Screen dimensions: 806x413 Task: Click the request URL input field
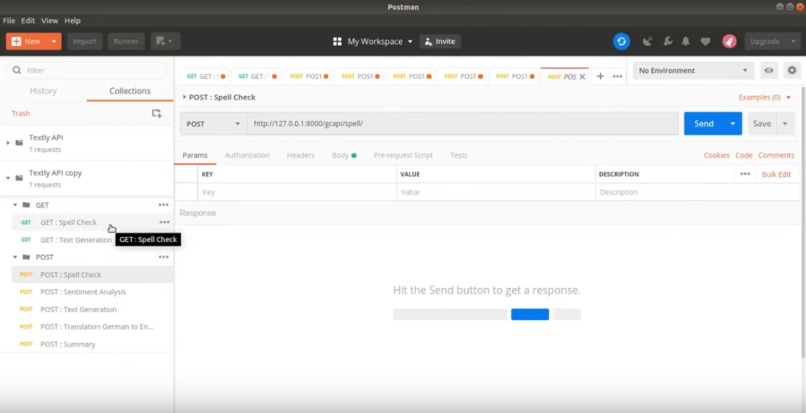coord(463,124)
